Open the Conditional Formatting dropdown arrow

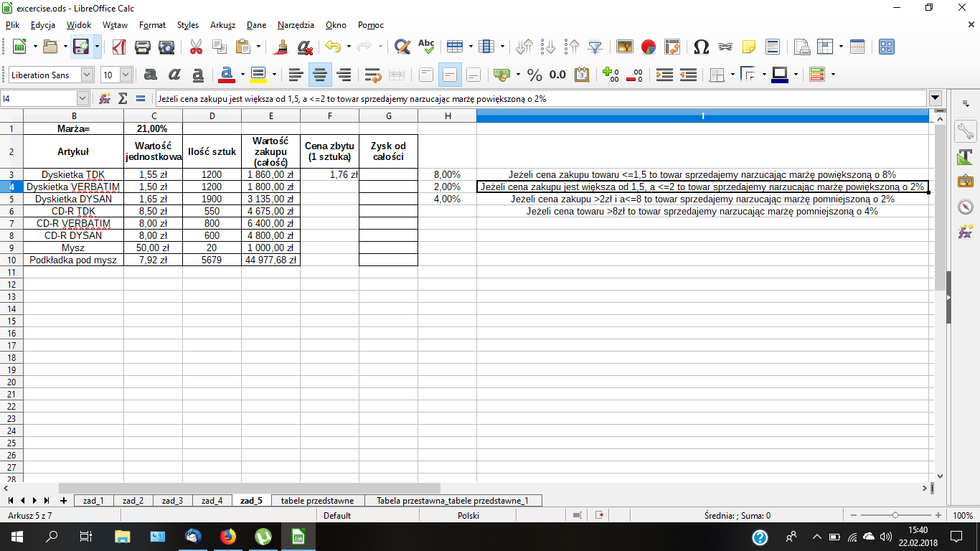tap(833, 75)
